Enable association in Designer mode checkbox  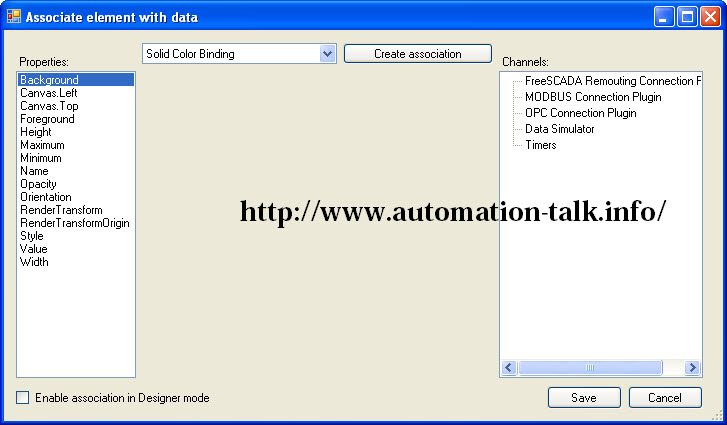22,398
